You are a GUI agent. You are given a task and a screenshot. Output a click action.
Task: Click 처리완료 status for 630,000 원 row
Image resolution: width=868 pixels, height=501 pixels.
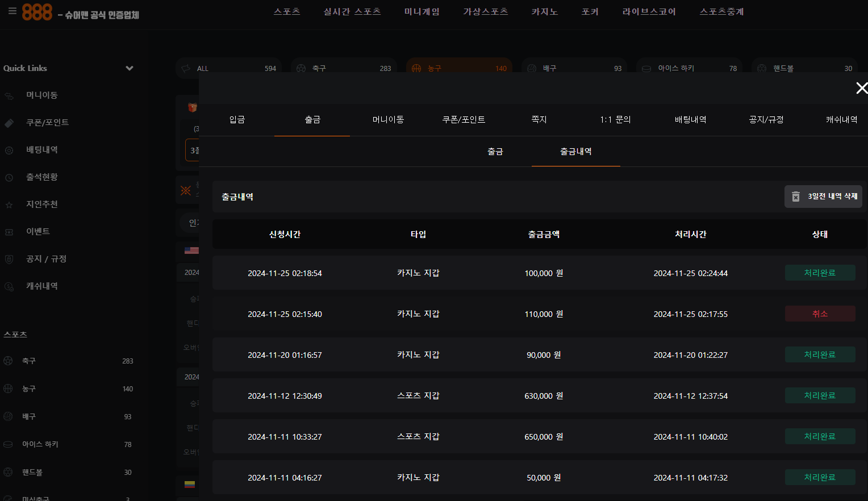coord(820,395)
